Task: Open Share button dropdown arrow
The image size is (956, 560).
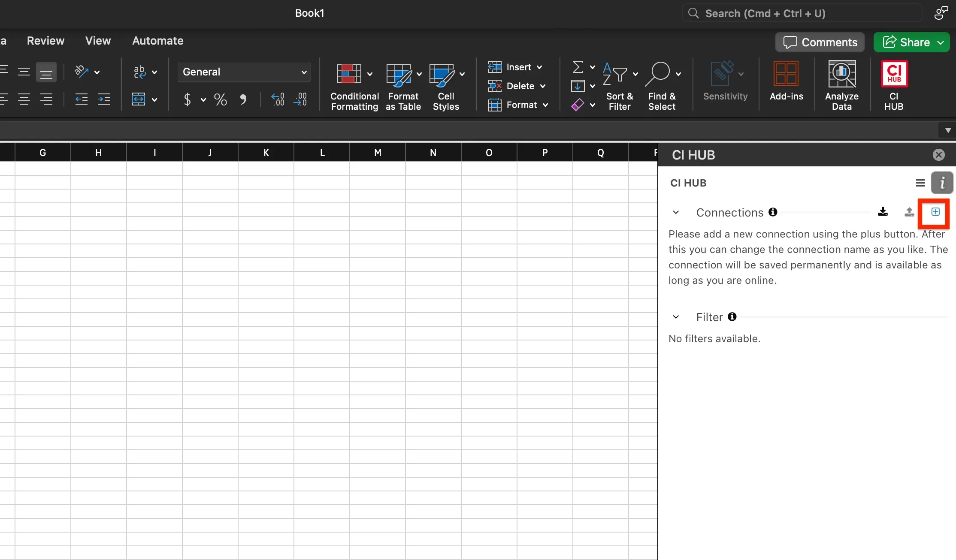Action: [941, 42]
